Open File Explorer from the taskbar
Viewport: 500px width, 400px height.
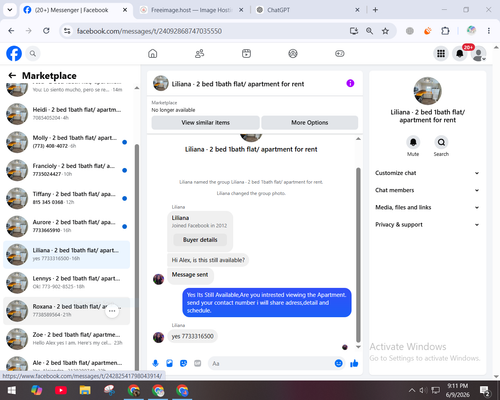(85, 390)
